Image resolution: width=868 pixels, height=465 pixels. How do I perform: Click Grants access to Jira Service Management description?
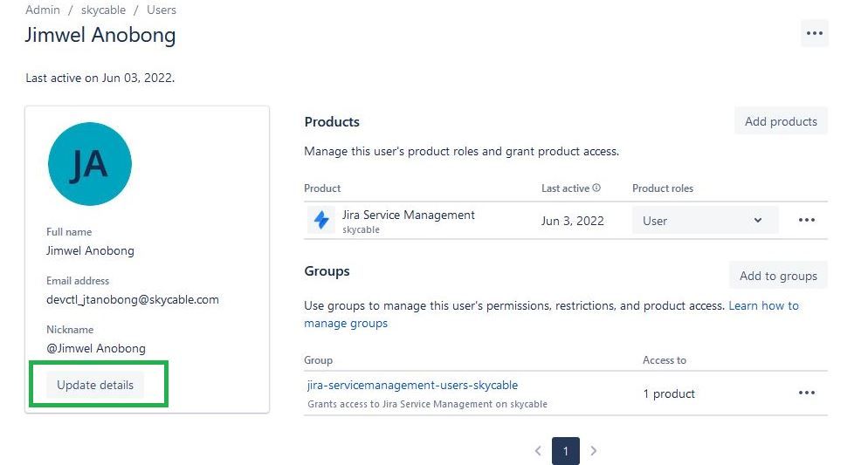coord(427,404)
